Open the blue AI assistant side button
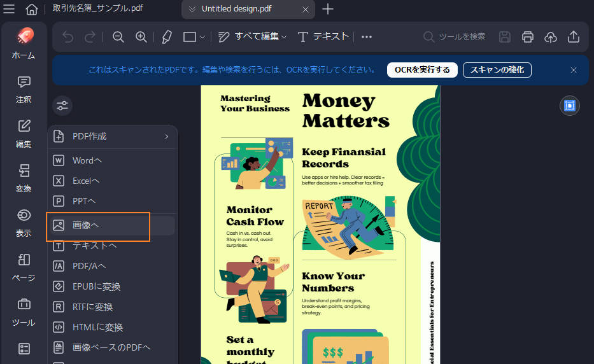 pos(570,106)
